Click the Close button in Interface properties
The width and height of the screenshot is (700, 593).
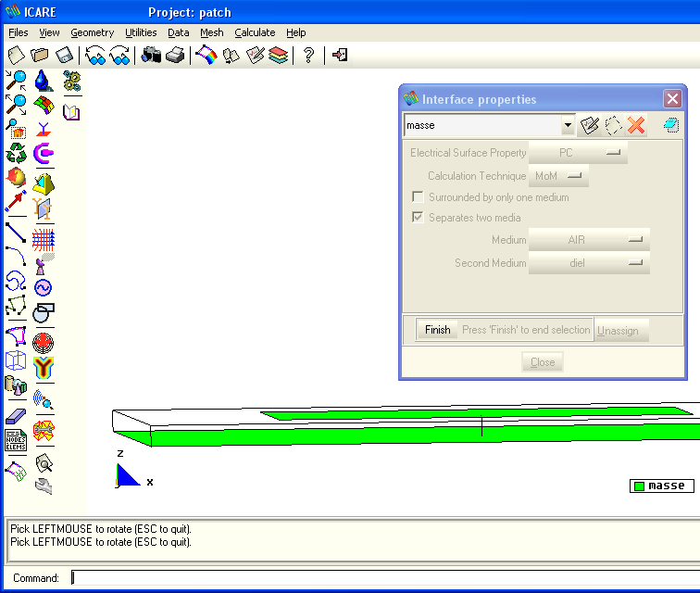tap(543, 362)
